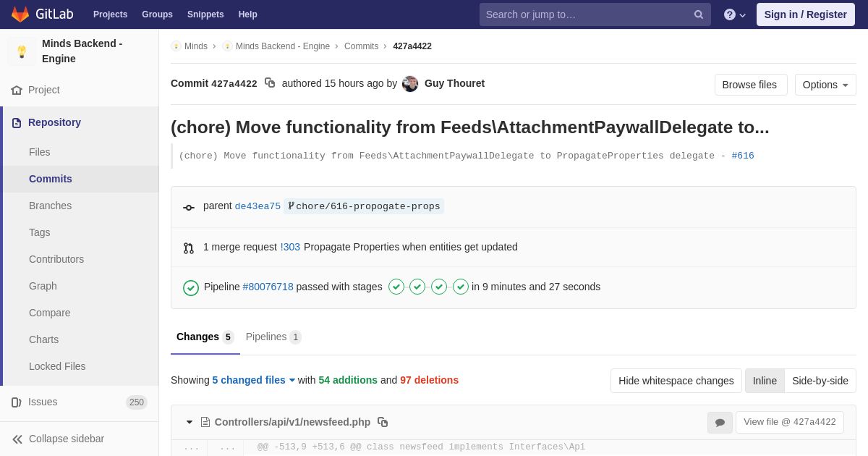
Task: Click the Issues count badge 250
Action: pyautogui.click(x=137, y=402)
